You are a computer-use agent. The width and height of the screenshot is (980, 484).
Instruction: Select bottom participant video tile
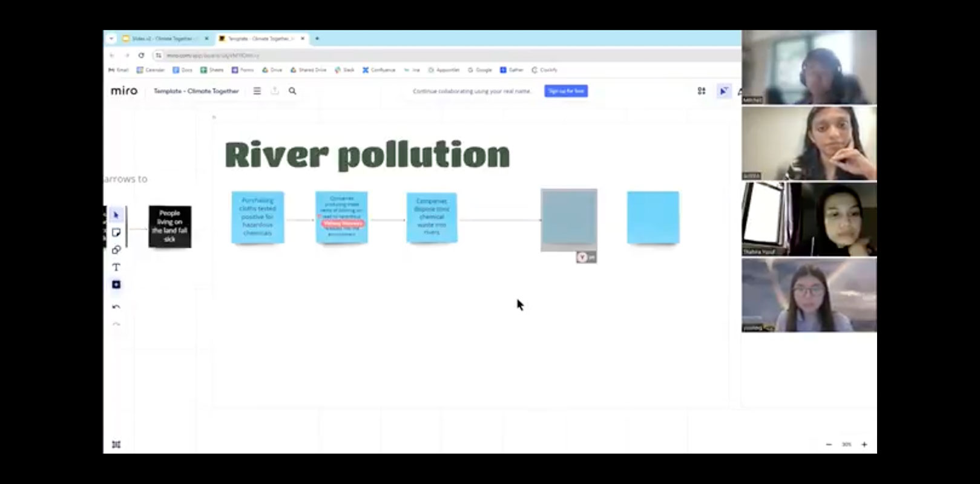pyautogui.click(x=809, y=295)
